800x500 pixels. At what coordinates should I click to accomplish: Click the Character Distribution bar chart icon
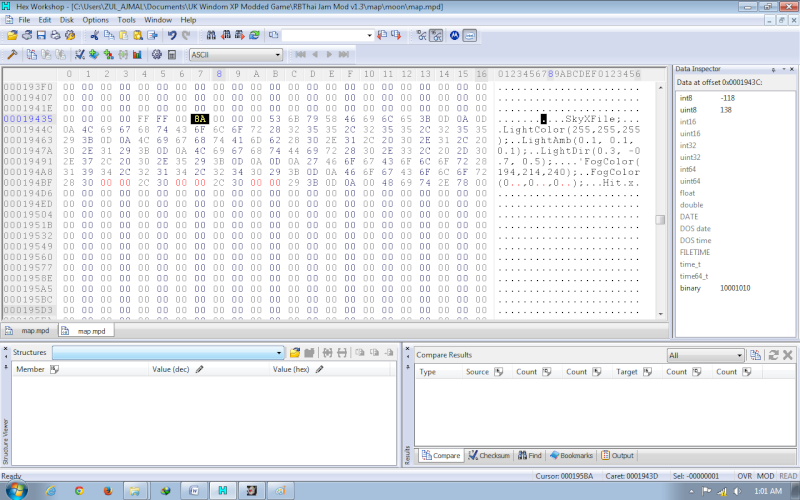click(137, 55)
